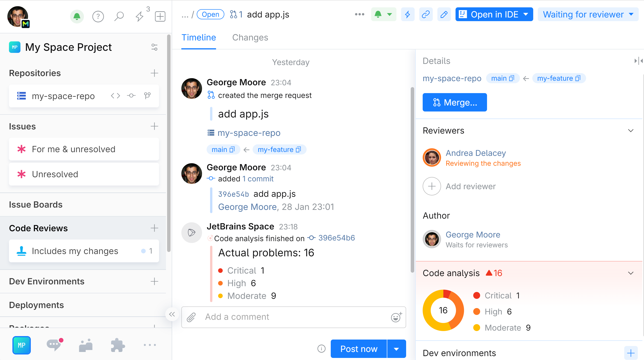644x360 pixels.
Task: Click the create new plus square icon
Action: click(x=160, y=17)
